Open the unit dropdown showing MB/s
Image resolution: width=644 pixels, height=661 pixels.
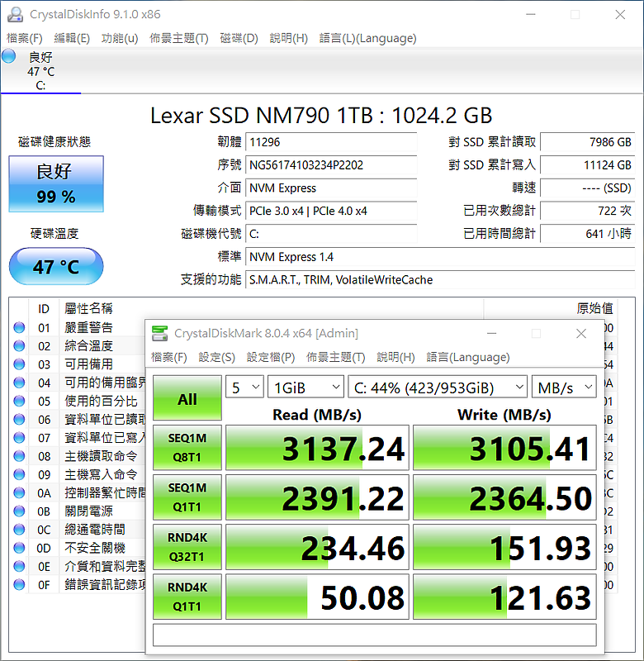(564, 387)
